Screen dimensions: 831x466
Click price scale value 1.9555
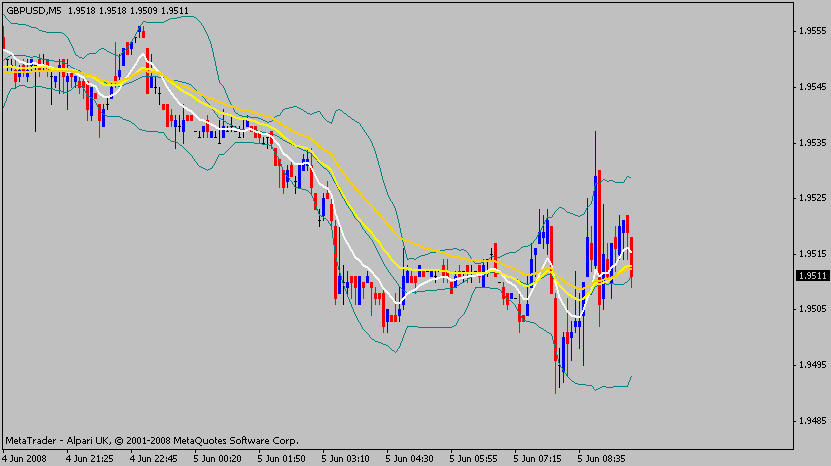pos(812,31)
